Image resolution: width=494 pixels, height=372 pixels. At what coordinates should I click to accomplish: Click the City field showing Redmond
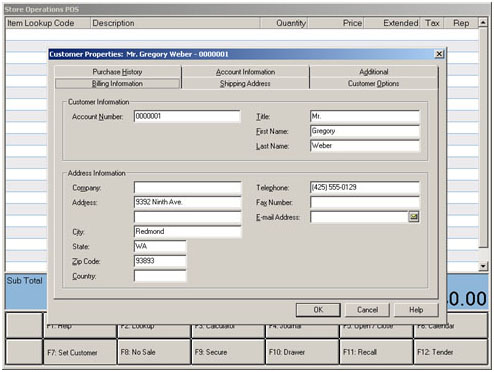[187, 231]
